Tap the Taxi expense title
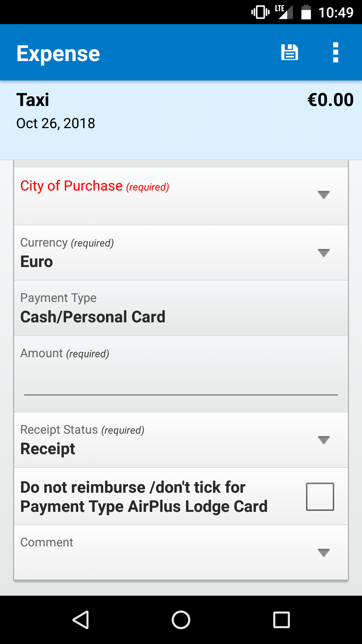The image size is (362, 644). coord(33,100)
